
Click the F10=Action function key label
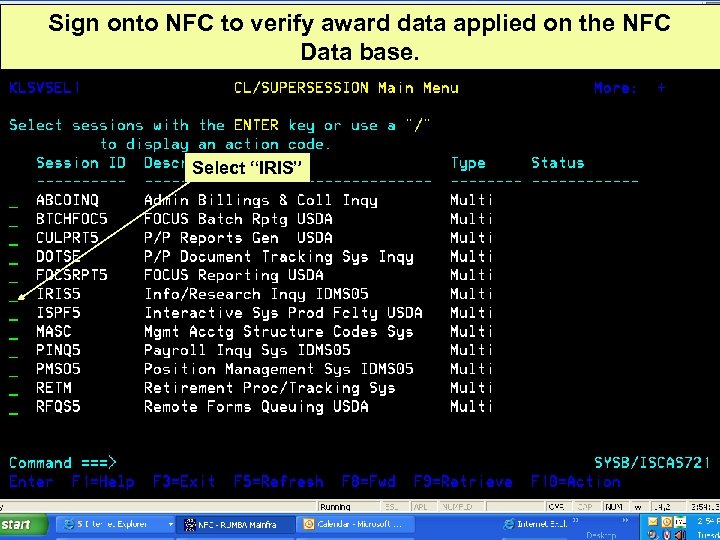click(576, 482)
